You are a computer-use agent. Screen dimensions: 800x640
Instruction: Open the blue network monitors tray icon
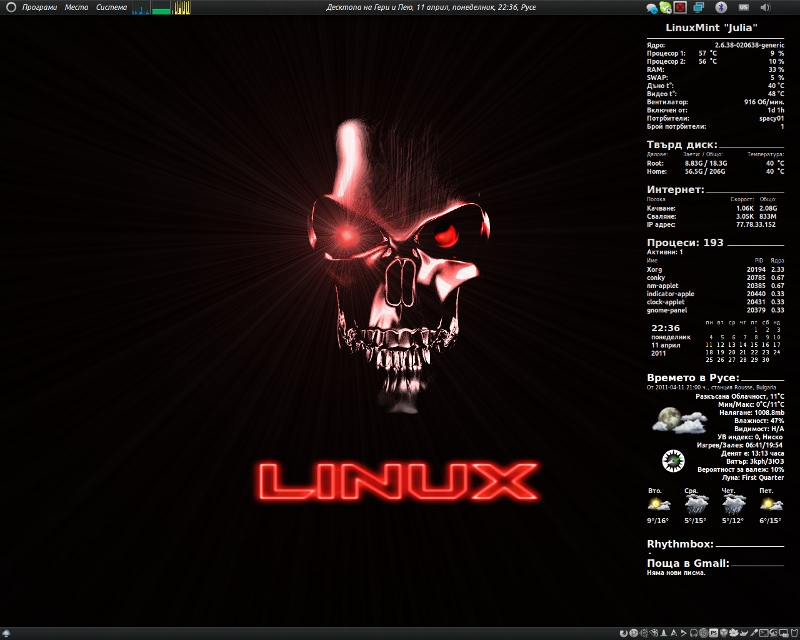click(698, 7)
